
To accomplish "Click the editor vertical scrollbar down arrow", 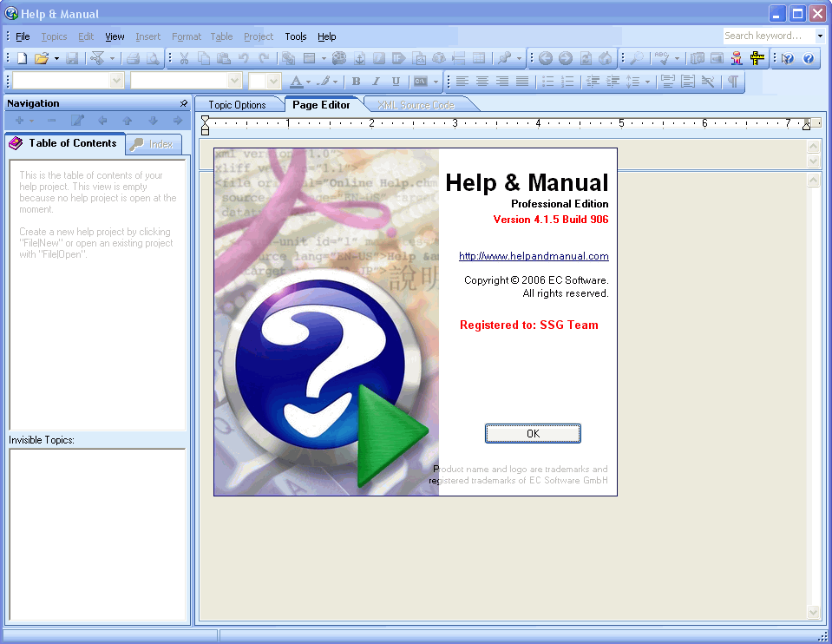I will coord(814,612).
